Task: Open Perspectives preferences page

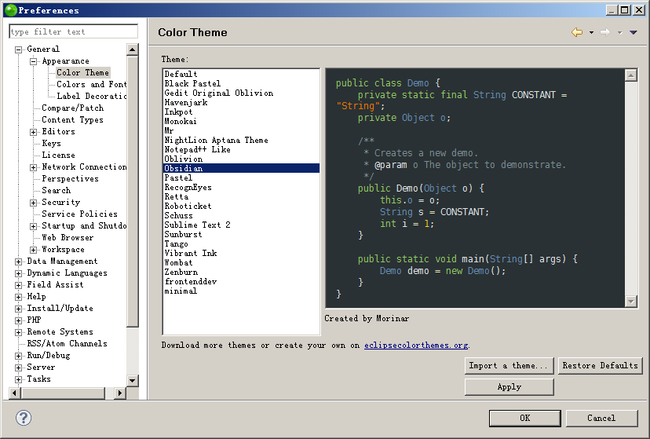Action: 70,179
